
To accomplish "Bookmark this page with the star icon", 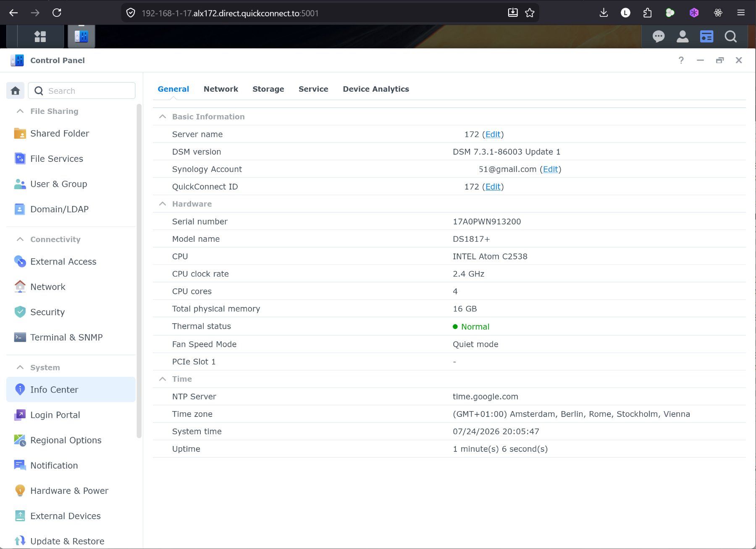I will click(x=530, y=13).
